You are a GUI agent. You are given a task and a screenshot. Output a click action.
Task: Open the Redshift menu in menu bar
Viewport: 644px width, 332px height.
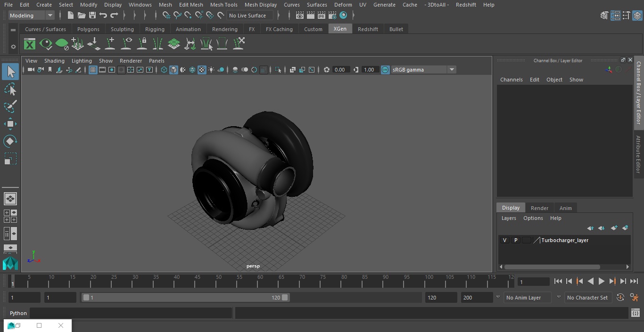(466, 5)
